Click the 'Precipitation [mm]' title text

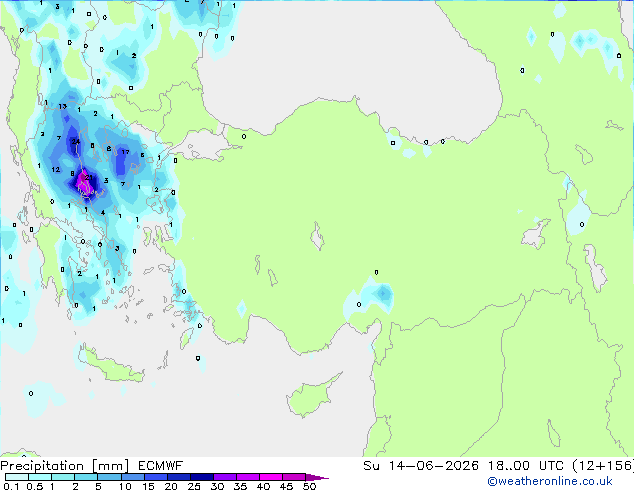[65, 466]
